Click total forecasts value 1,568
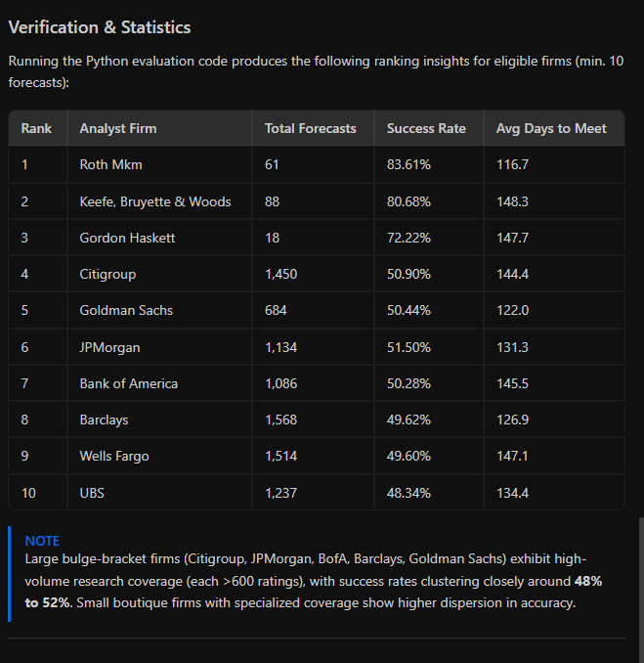 point(281,420)
